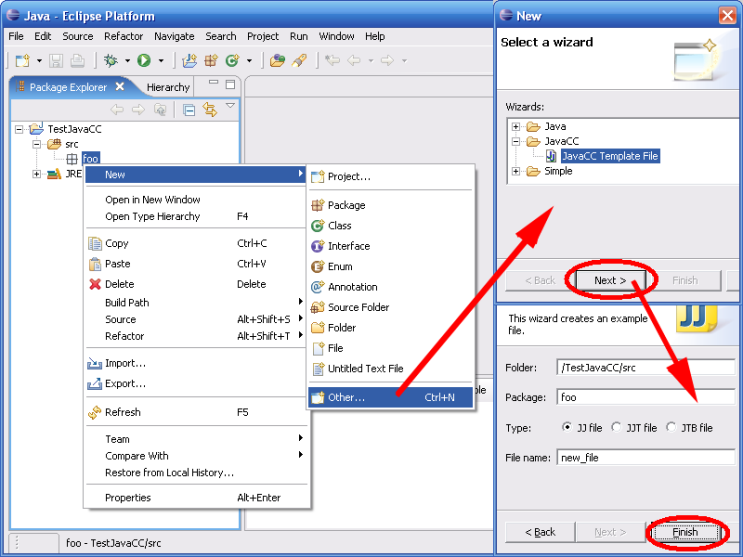This screenshot has height=557, width=743.
Task: Click the New wizard toolbar icon
Action: [22, 61]
